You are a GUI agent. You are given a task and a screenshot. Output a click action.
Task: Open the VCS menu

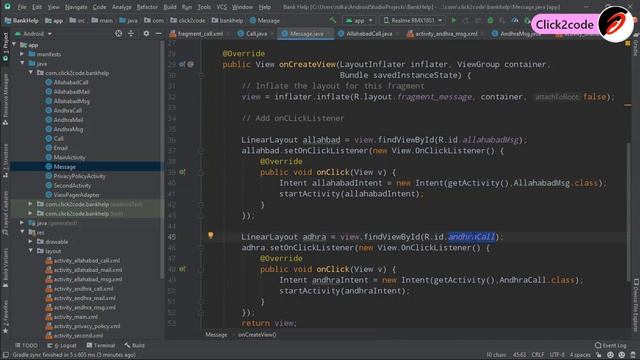point(222,7)
